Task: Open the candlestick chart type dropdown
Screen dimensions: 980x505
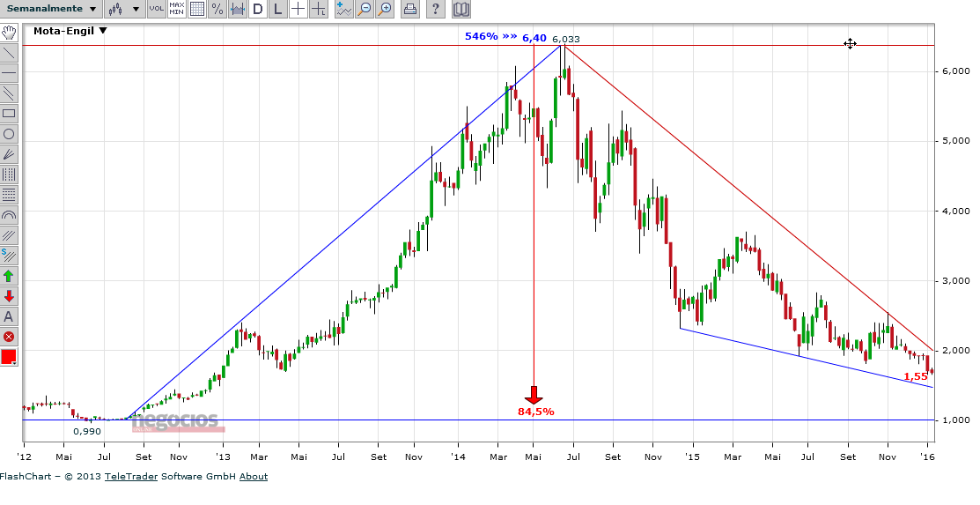Action: tap(124, 9)
